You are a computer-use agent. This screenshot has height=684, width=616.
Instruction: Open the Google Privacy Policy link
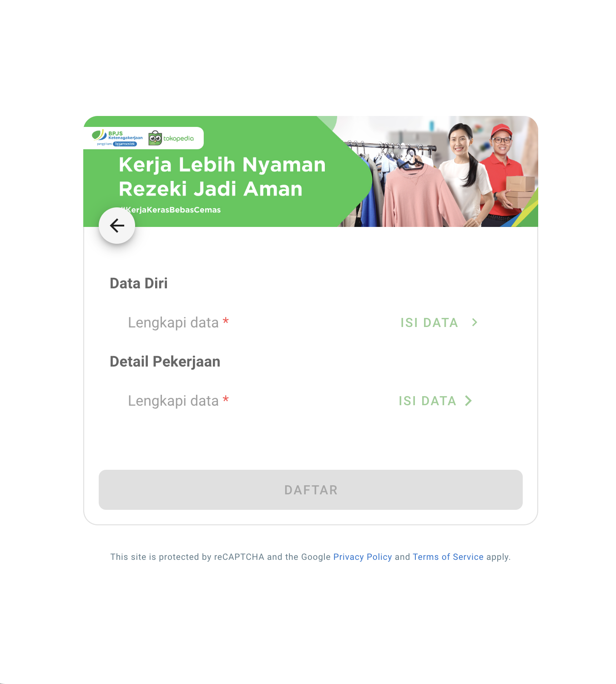click(x=363, y=557)
